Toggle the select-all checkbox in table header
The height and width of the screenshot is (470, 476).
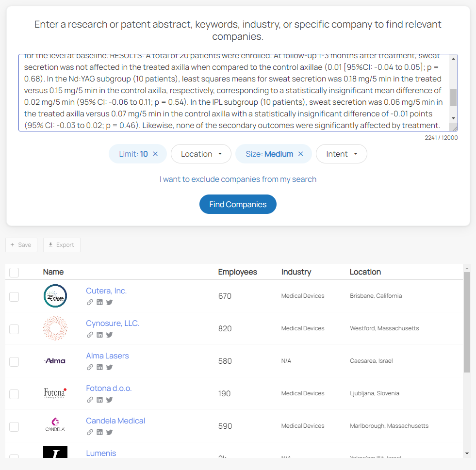click(14, 273)
